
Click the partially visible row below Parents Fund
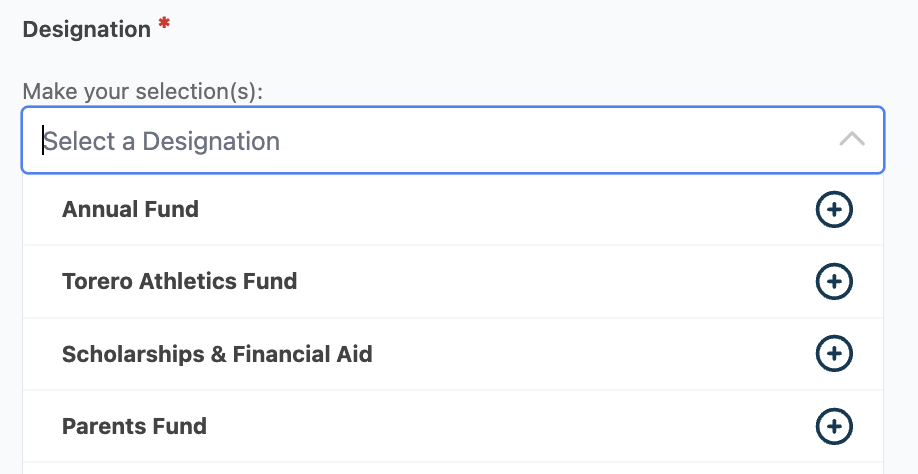click(452, 468)
